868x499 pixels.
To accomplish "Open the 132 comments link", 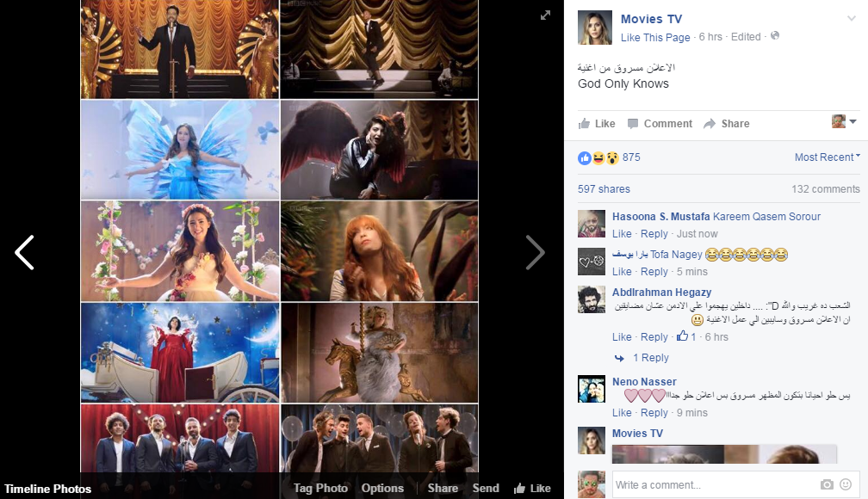I will (x=825, y=189).
